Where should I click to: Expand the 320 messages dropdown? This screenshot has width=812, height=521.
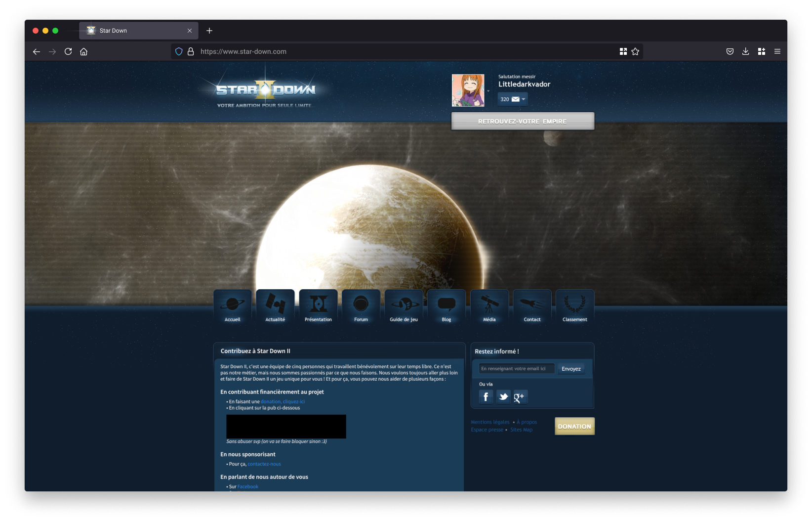click(x=513, y=99)
